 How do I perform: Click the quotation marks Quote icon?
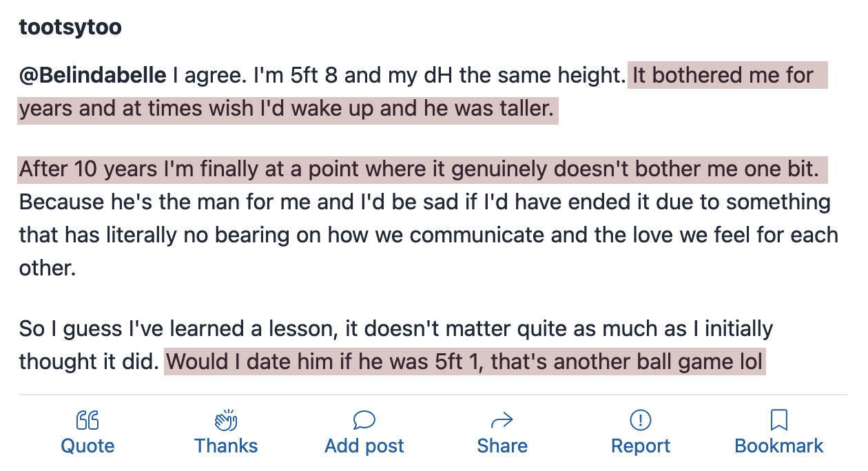click(x=87, y=419)
